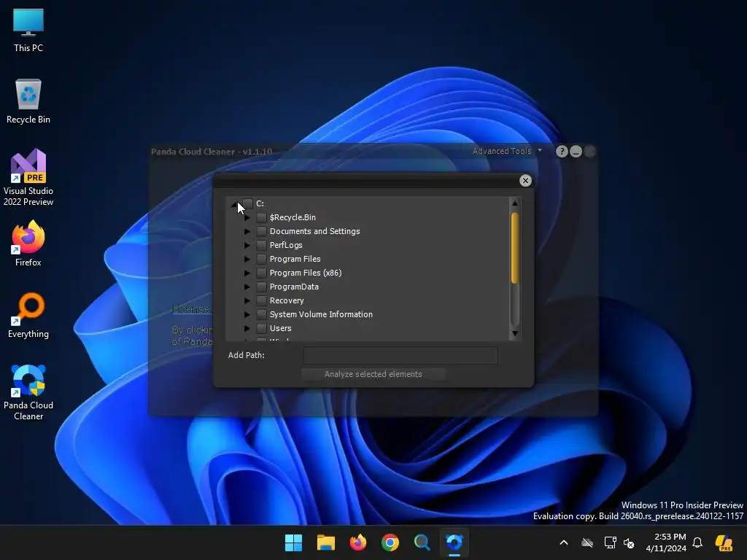
Task: Open the notification bell in taskbar
Action: coord(697,542)
